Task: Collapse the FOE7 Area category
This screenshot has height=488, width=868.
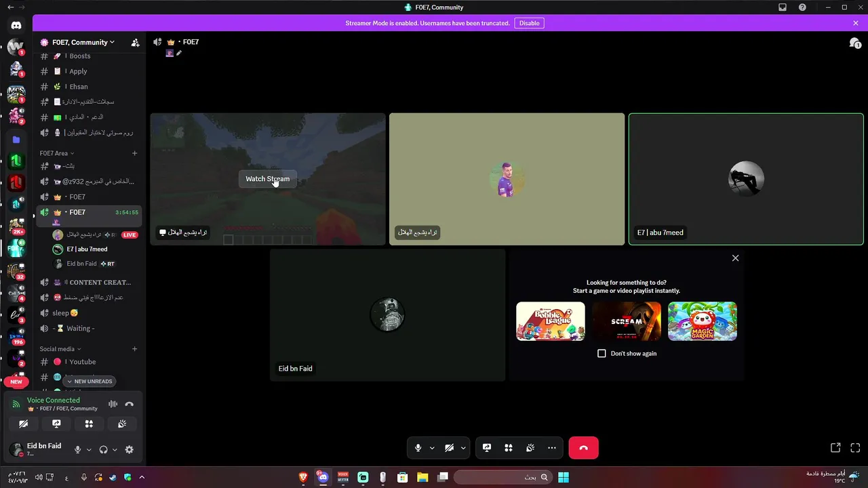Action: coord(56,153)
